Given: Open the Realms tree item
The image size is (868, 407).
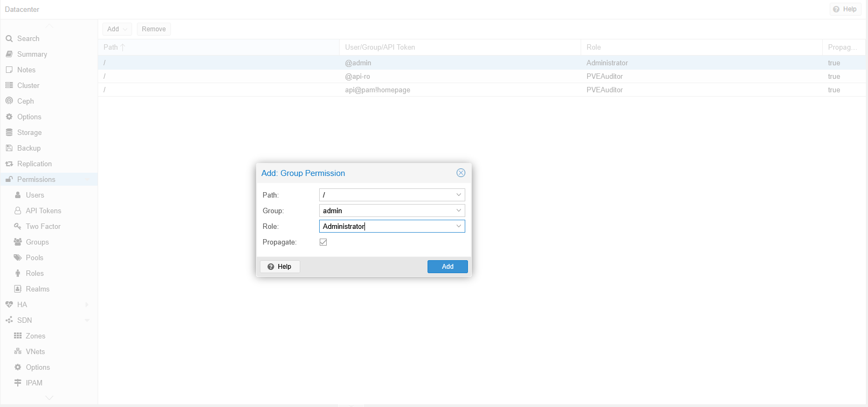Looking at the screenshot, I should [49, 289].
